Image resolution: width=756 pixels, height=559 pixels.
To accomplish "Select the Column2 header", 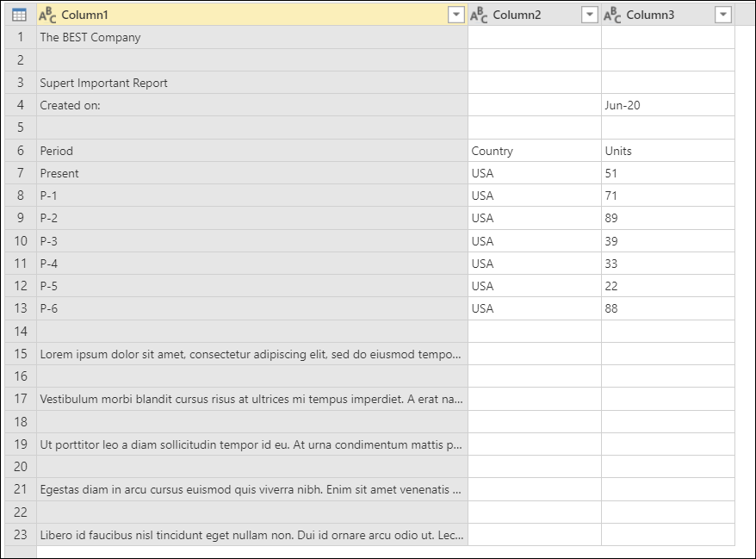I will (525, 16).
